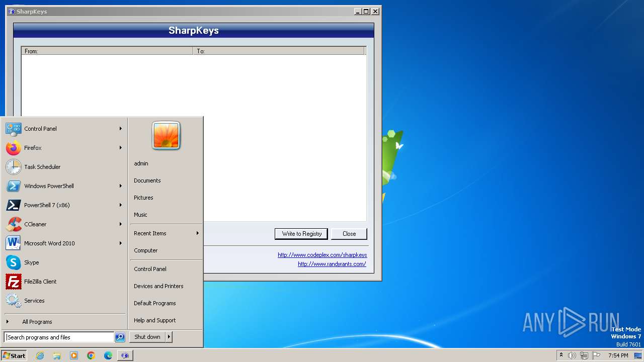Screen dimensions: 644x362
Task: Click the user account picture
Action: (166, 136)
